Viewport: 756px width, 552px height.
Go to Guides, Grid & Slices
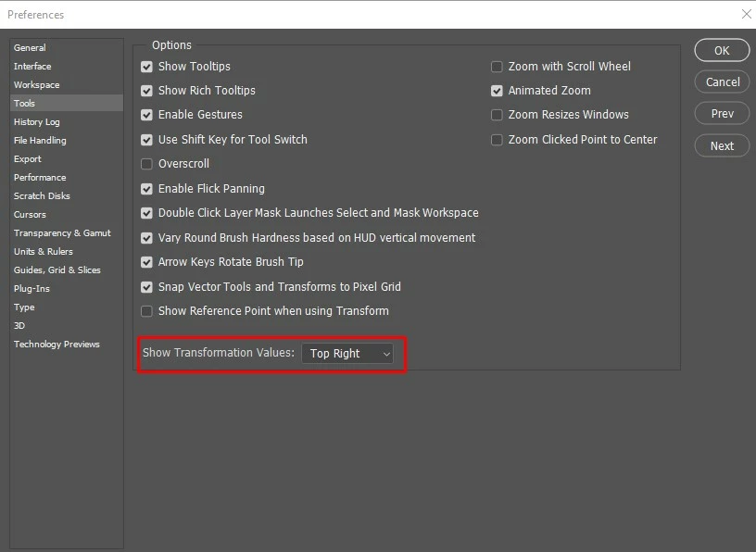(x=67, y=270)
